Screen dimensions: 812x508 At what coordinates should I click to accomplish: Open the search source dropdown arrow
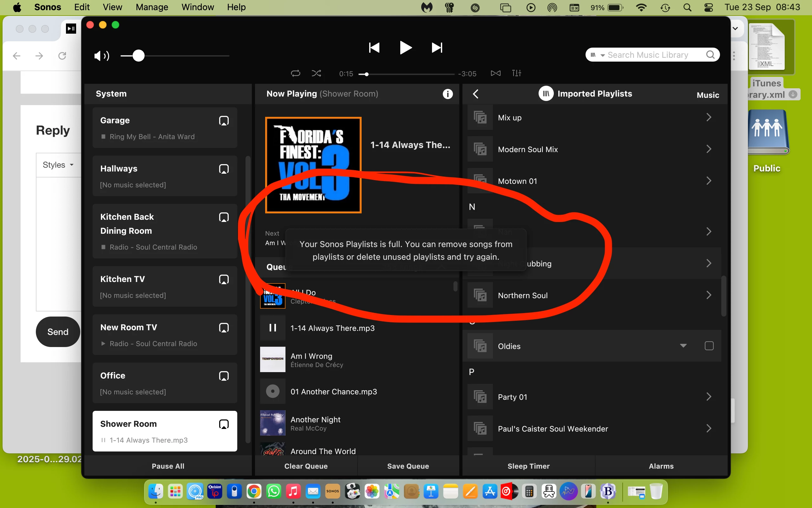click(x=603, y=55)
